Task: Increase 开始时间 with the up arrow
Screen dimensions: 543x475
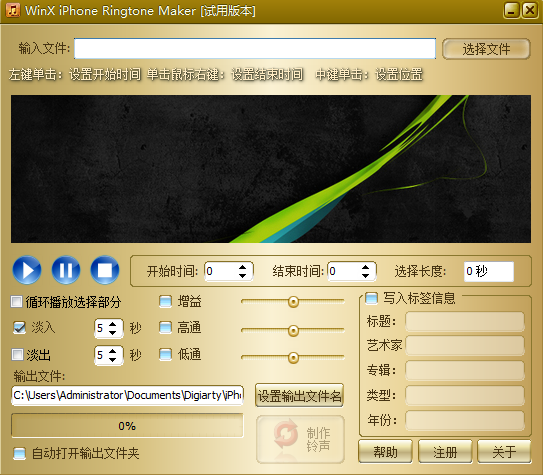Action: [x=242, y=267]
